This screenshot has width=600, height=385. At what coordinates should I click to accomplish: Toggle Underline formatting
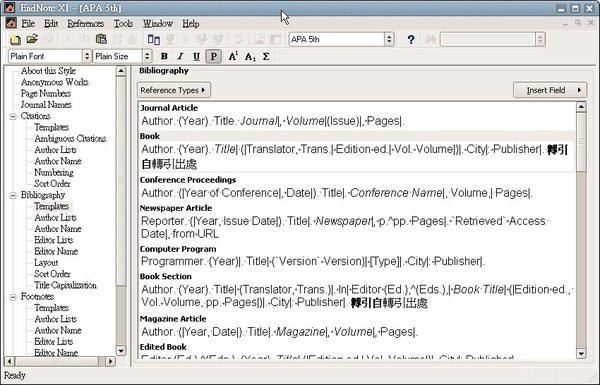click(x=196, y=57)
